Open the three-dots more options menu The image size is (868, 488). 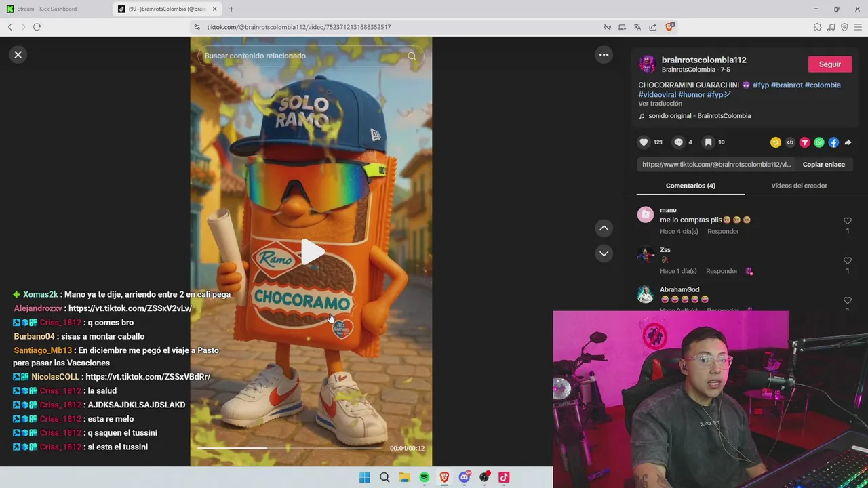(604, 55)
